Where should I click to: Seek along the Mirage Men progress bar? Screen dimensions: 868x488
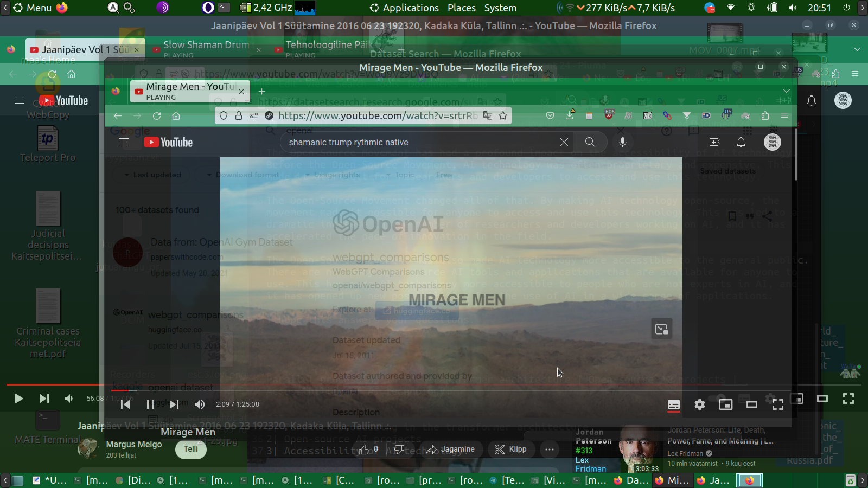(451, 390)
